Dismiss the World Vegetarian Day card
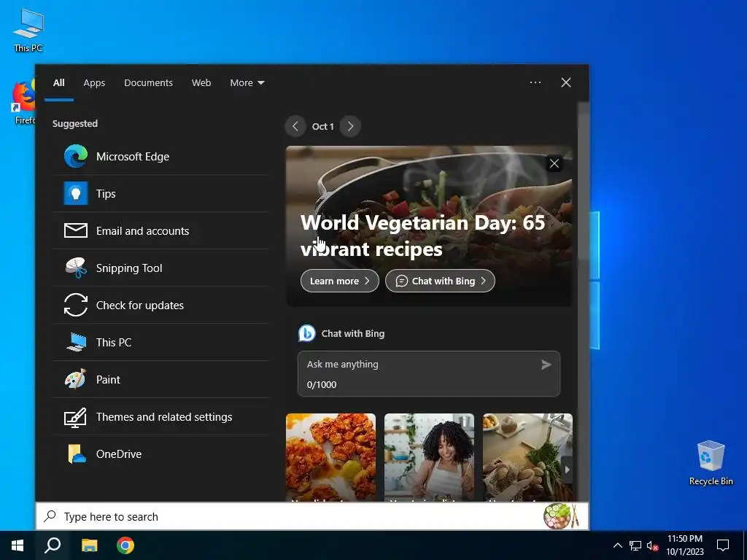The image size is (747, 560). (x=554, y=164)
